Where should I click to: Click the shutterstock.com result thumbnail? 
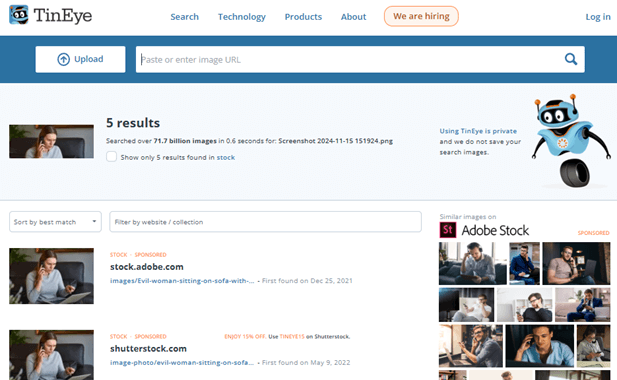[x=52, y=355]
